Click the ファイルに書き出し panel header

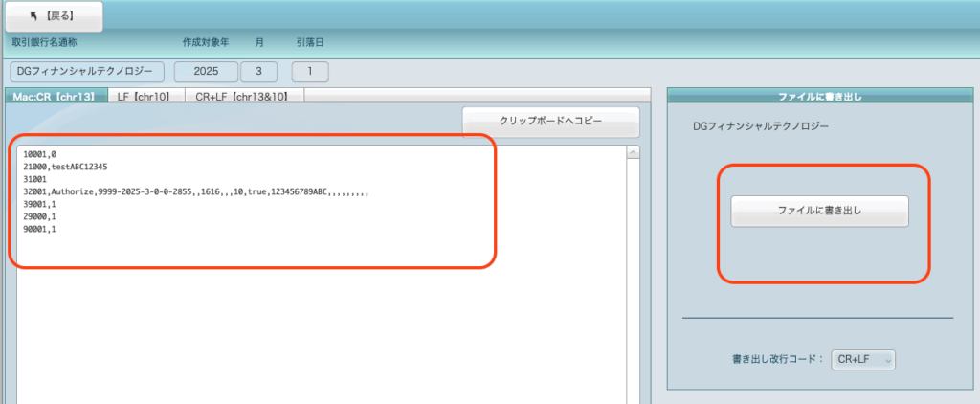(819, 97)
